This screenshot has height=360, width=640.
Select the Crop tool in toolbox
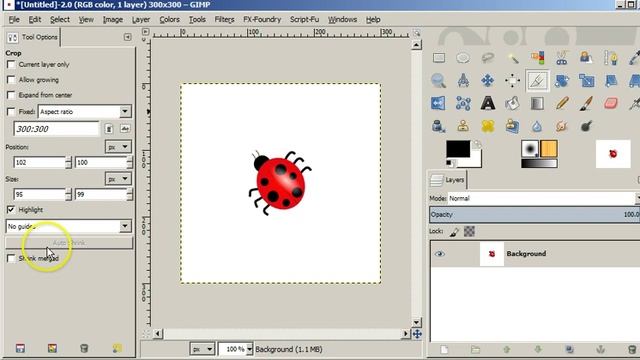(537, 81)
